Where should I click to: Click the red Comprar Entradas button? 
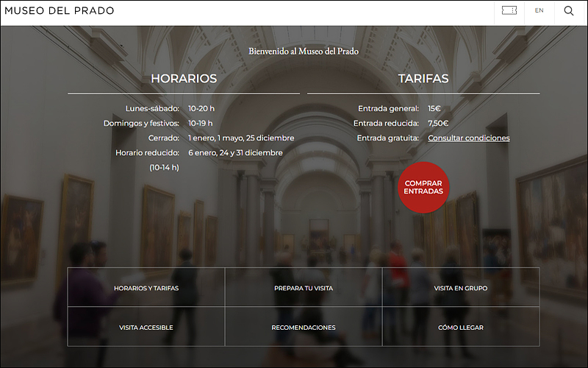coord(423,187)
